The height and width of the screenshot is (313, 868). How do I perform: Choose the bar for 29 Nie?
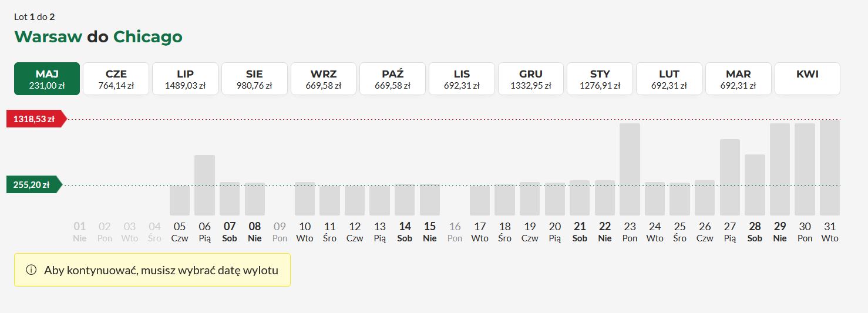pos(780,169)
